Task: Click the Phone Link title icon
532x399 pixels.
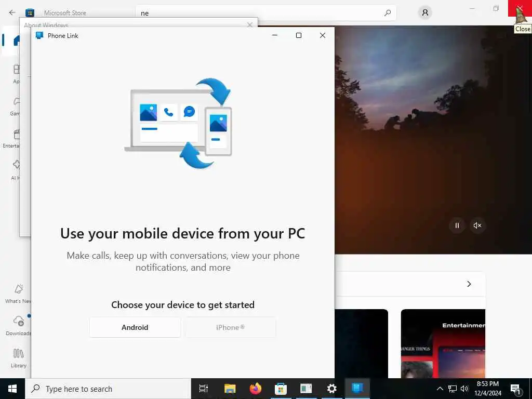Action: coord(39,35)
